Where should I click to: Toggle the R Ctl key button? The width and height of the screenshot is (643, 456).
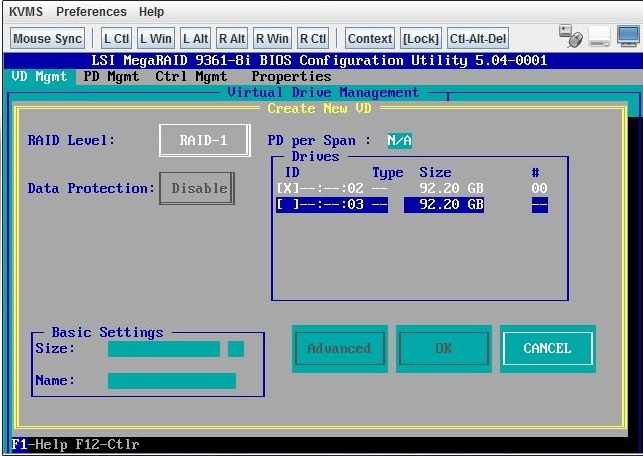tap(313, 38)
